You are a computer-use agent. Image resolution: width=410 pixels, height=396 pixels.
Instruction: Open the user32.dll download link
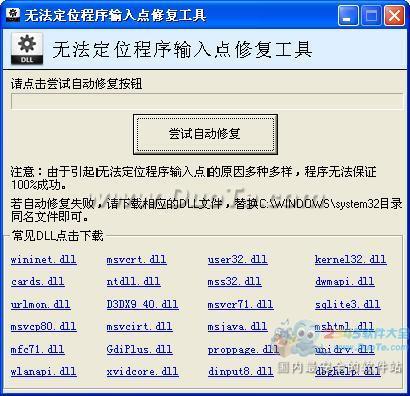click(238, 259)
